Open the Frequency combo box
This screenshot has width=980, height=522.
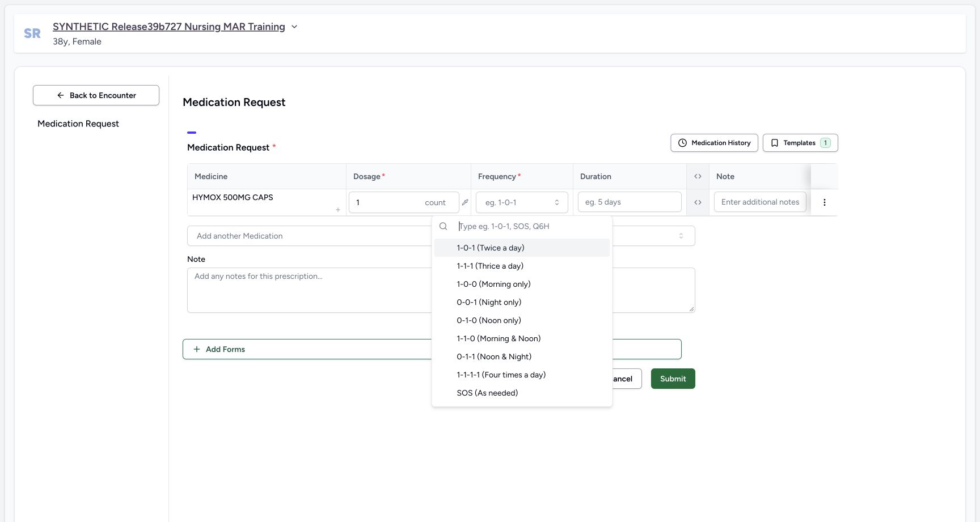522,202
